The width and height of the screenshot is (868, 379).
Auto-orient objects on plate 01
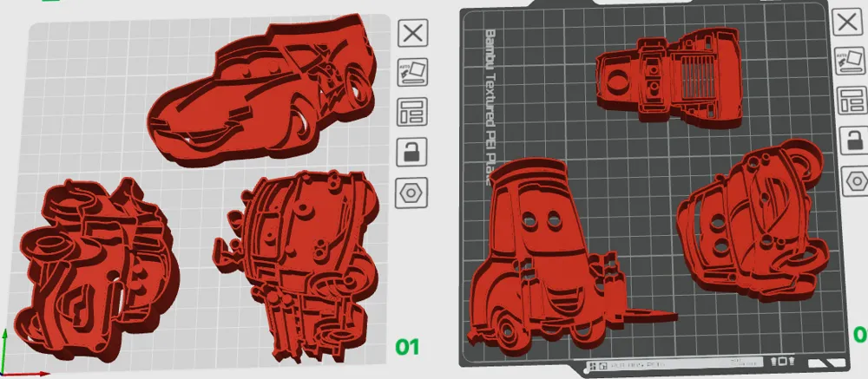[412, 72]
